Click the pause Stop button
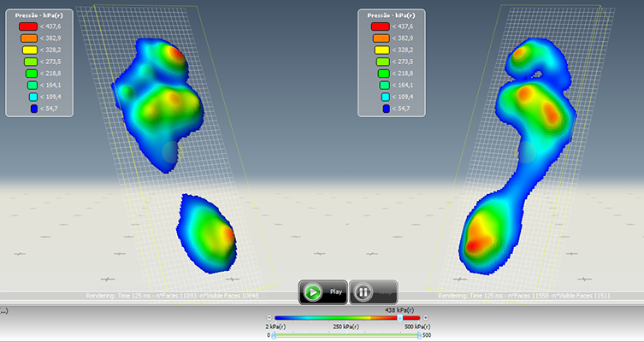Screen dimensions: 644x342 [x=373, y=292]
